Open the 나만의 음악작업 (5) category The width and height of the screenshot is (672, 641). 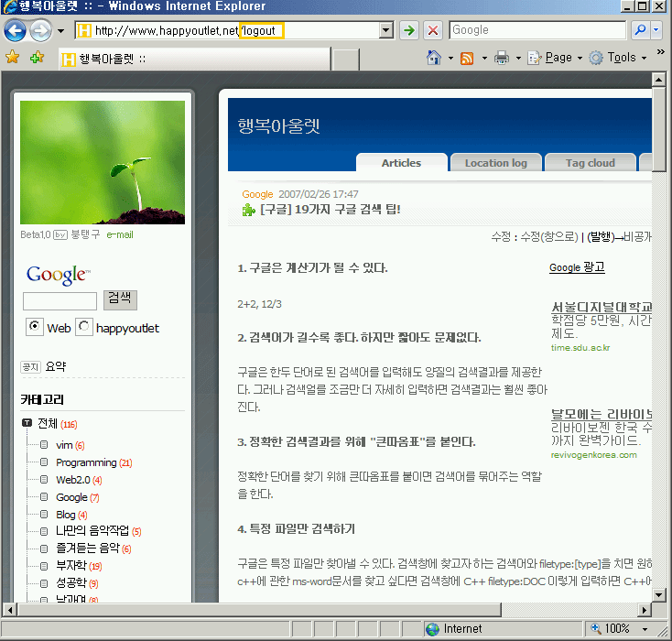click(99, 531)
